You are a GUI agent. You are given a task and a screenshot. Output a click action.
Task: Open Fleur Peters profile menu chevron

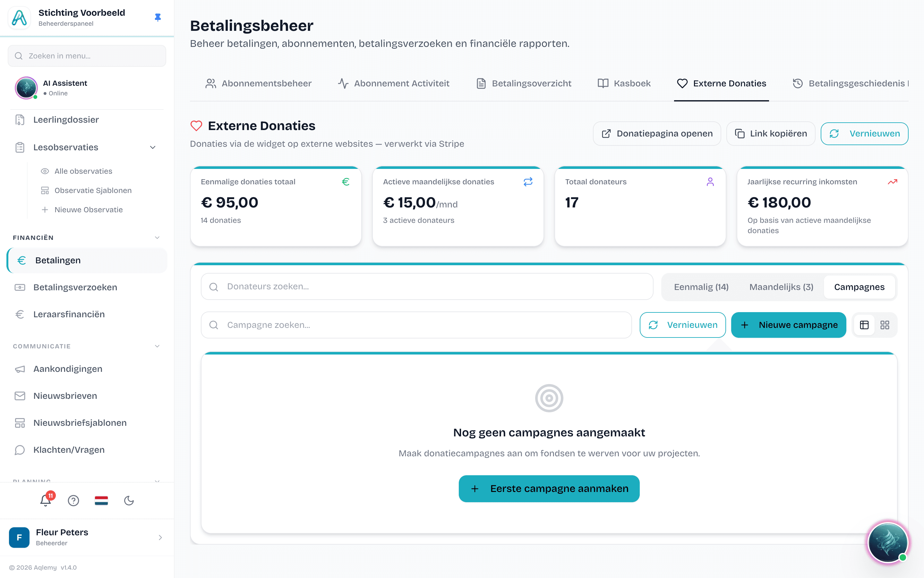click(x=160, y=538)
